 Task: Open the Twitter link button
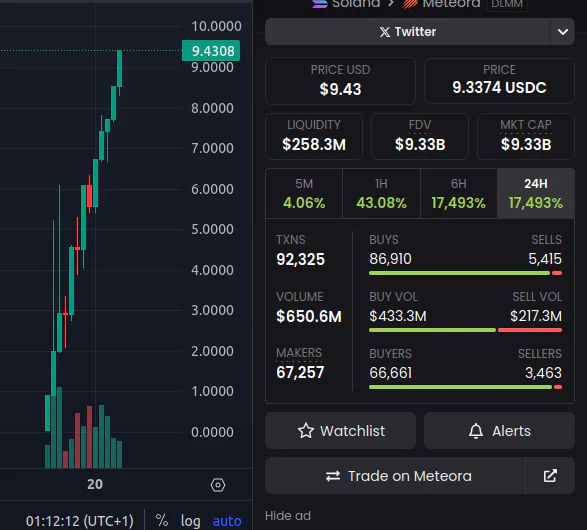pyautogui.click(x=408, y=32)
